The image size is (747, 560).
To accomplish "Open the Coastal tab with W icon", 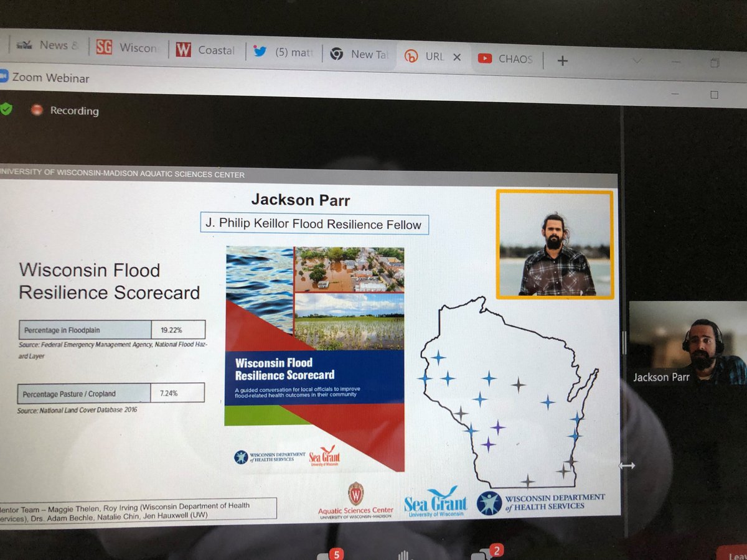I will [x=205, y=50].
